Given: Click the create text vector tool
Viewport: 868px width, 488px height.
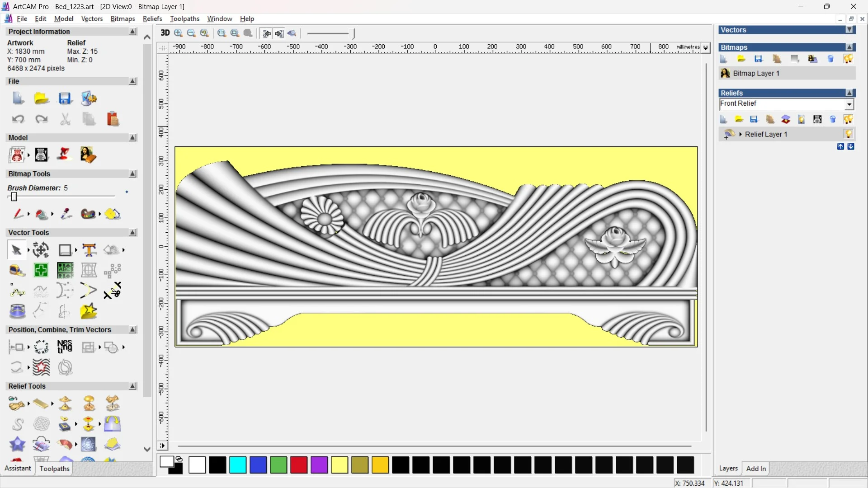Looking at the screenshot, I should click(x=89, y=250).
